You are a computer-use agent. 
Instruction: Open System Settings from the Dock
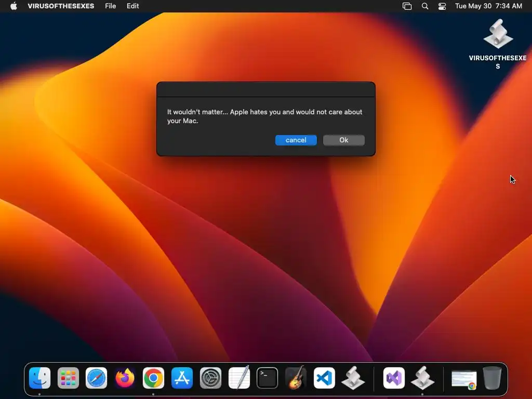tap(210, 378)
